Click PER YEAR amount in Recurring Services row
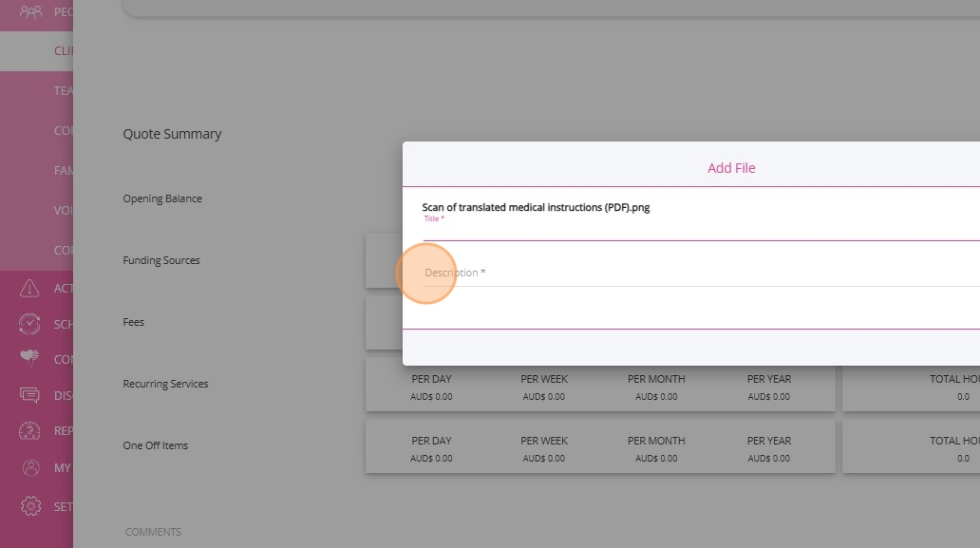This screenshot has width=980, height=548. pyautogui.click(x=769, y=397)
